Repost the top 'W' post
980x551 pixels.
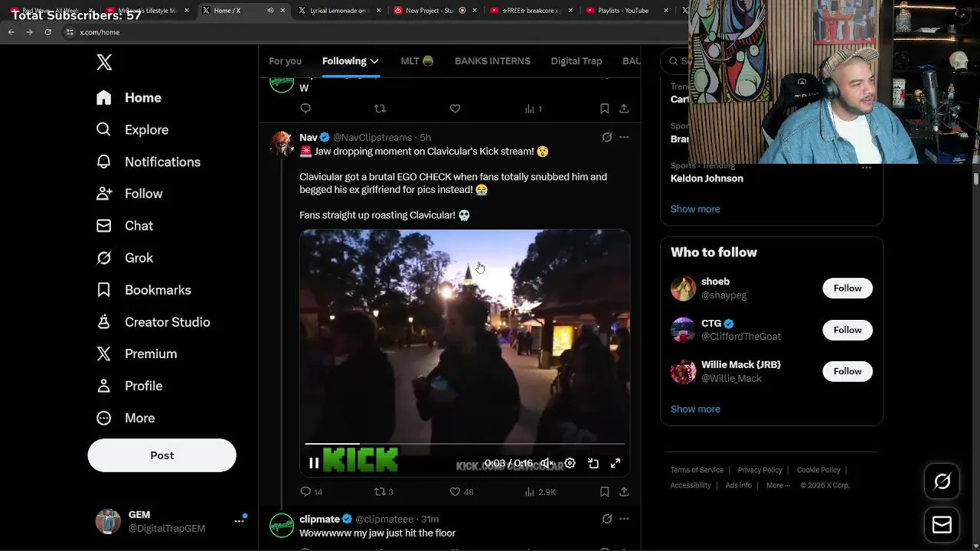coord(379,109)
